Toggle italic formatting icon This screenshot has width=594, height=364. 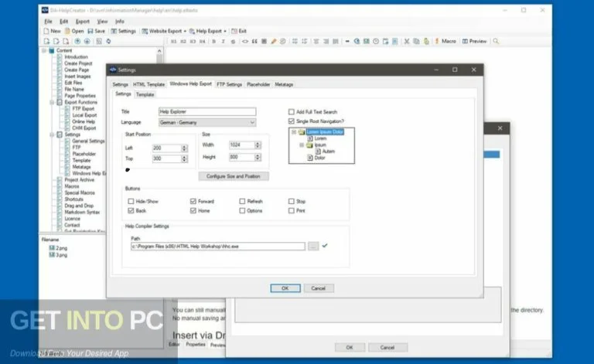pyautogui.click(x=223, y=41)
